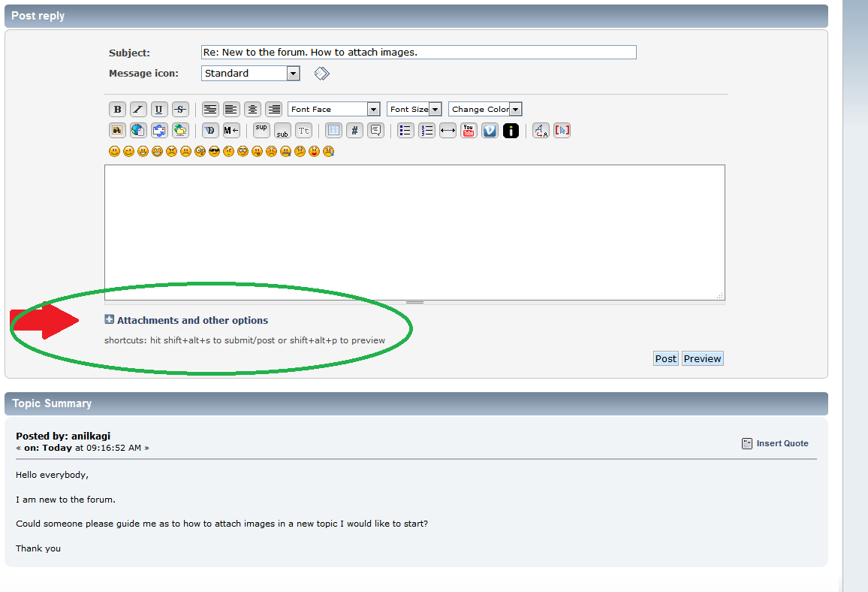Toggle bold formatting button
The image size is (868, 592).
tap(117, 109)
